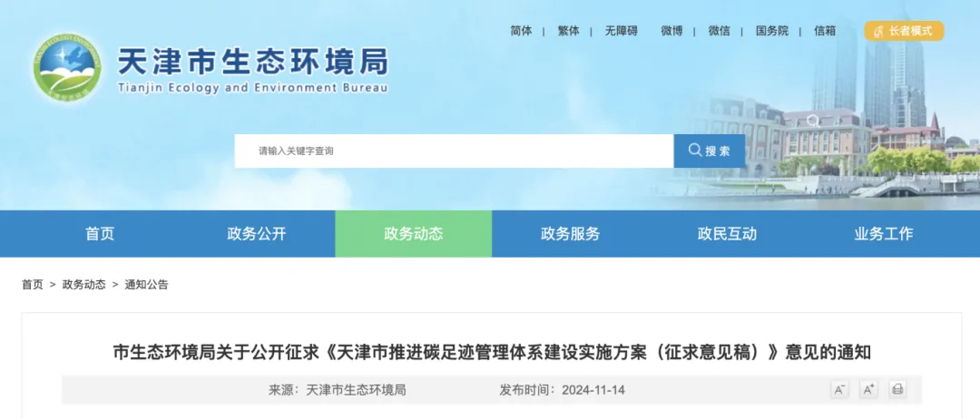
Task: Click the Tianjin Ecology Bureau round logo
Action: (x=67, y=67)
